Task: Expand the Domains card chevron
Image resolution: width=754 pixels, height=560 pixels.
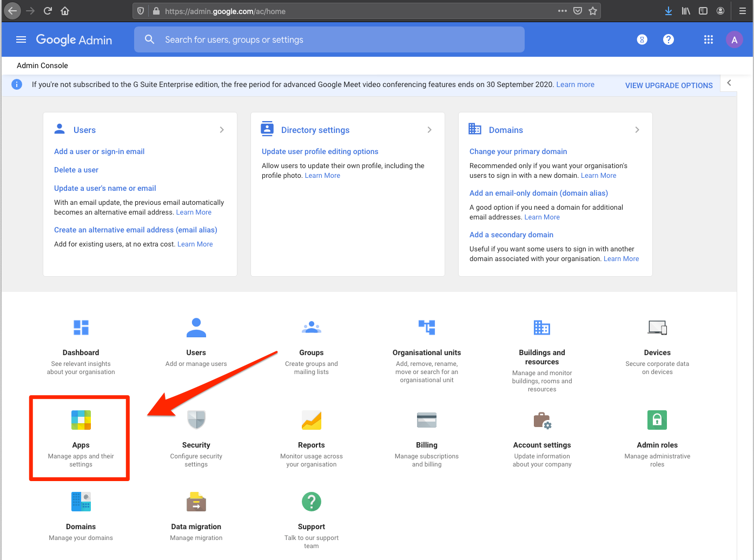Action: pos(637,130)
